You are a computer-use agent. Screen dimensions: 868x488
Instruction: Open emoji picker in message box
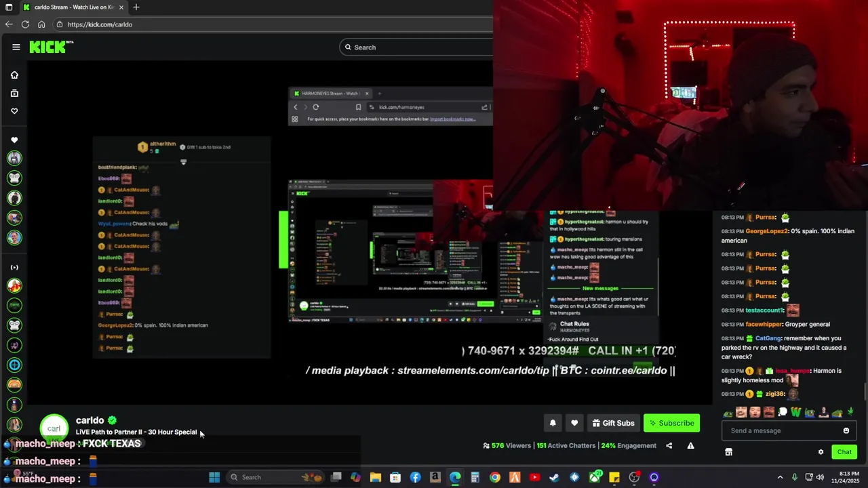pos(846,430)
